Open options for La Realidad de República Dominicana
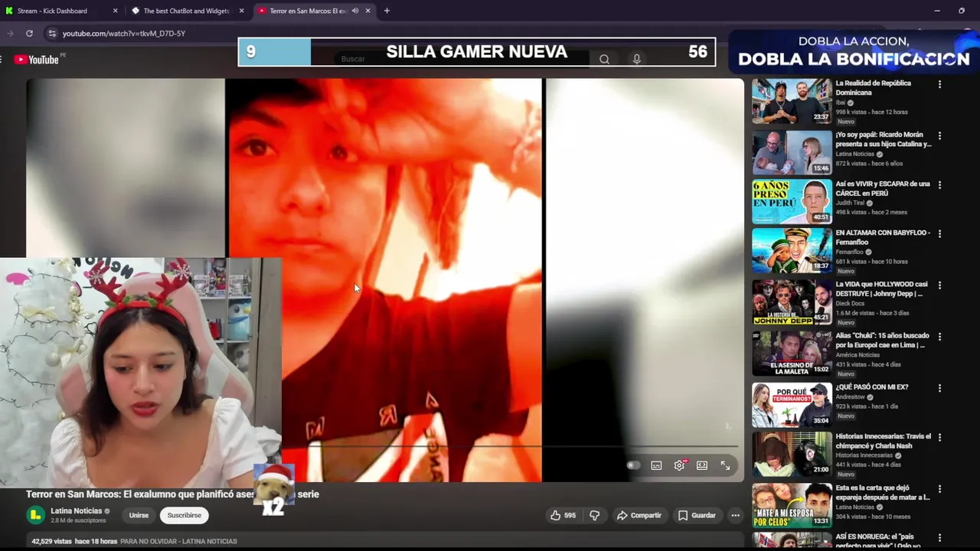The height and width of the screenshot is (551, 980). pos(939,84)
